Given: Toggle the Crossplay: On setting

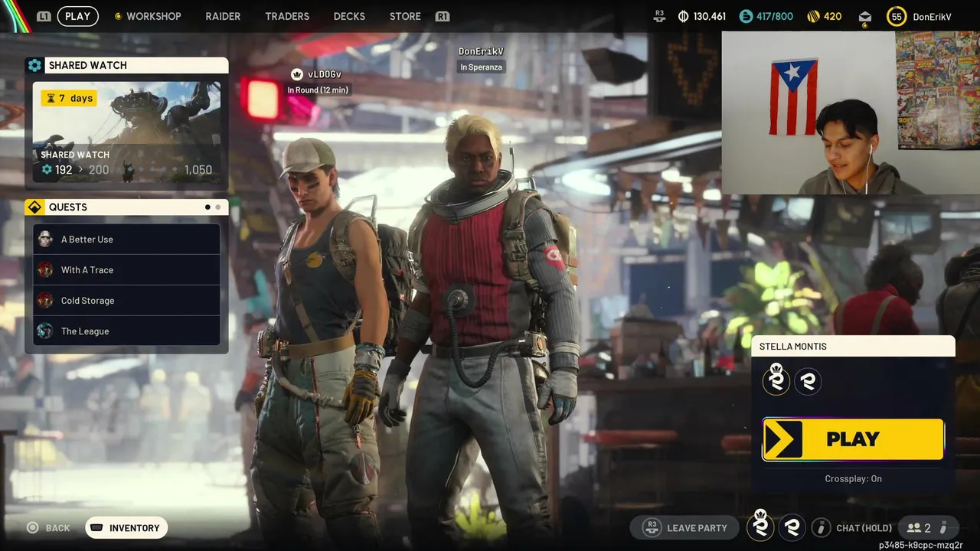Looking at the screenshot, I should [853, 479].
